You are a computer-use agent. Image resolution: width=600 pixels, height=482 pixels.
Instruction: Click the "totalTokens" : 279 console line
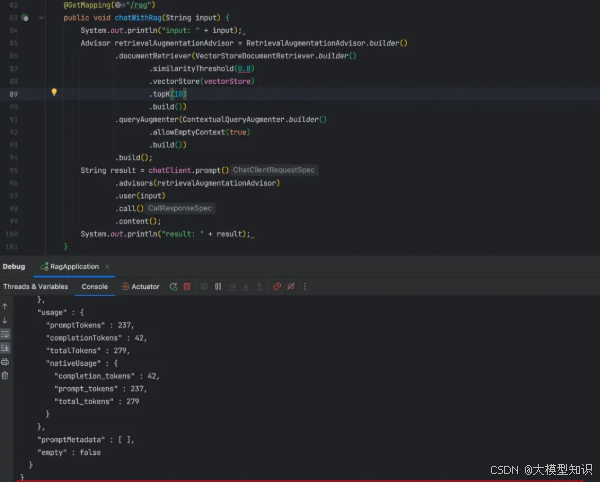pos(88,350)
